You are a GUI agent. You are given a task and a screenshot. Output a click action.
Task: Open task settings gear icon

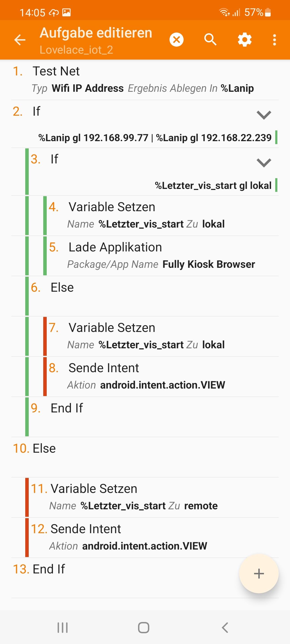pos(245,40)
